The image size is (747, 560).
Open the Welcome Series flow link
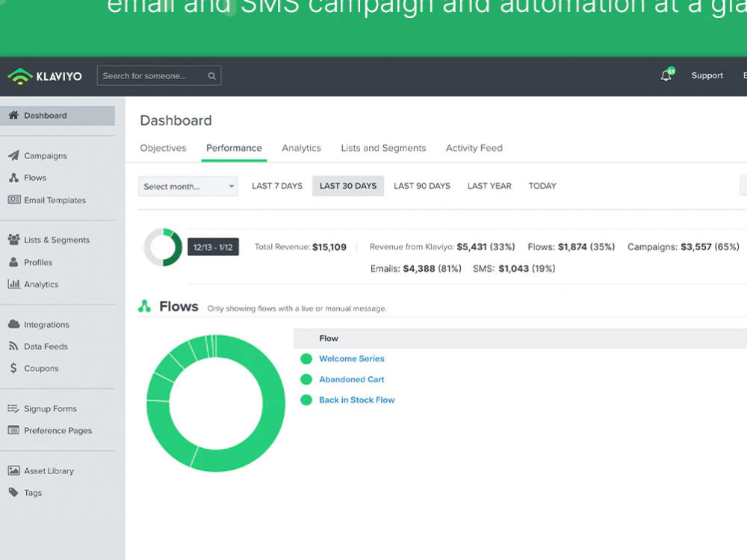coord(352,358)
